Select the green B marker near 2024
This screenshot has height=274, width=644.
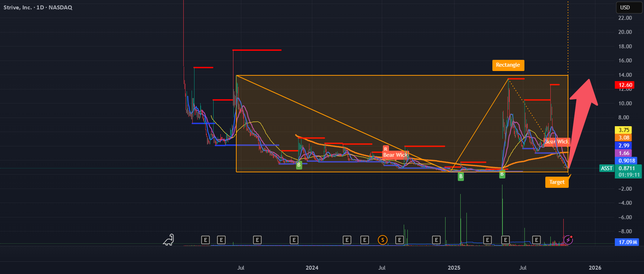click(299, 165)
